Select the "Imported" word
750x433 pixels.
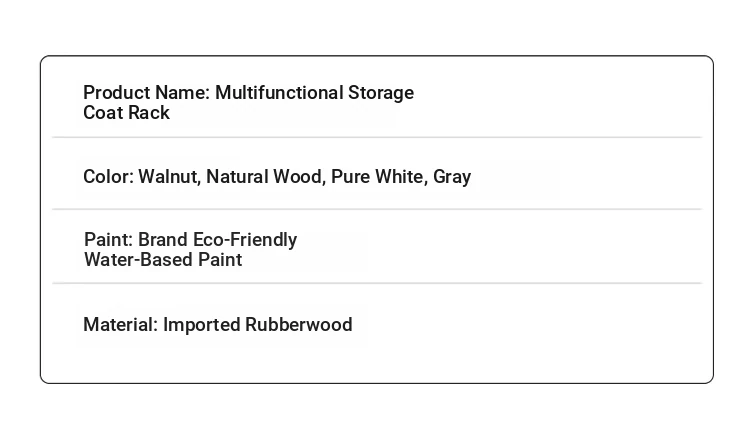pos(201,325)
